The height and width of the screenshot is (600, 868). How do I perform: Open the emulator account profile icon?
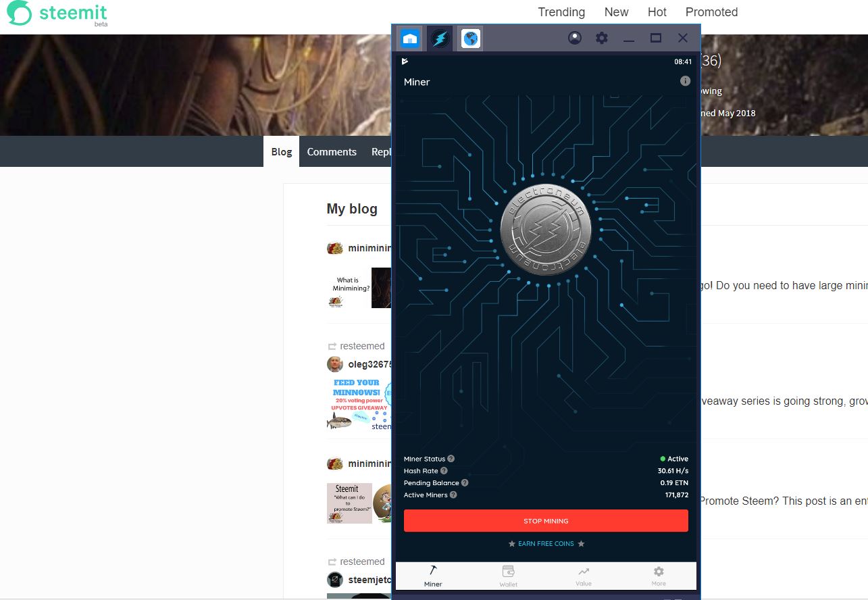[x=575, y=38]
